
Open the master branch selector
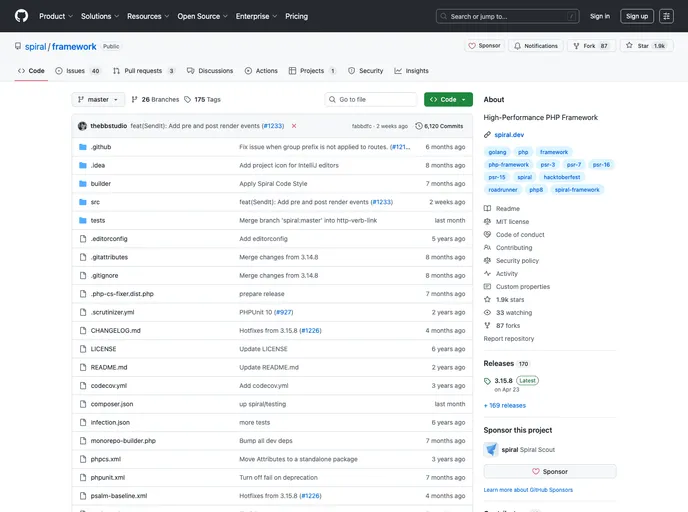pos(98,100)
